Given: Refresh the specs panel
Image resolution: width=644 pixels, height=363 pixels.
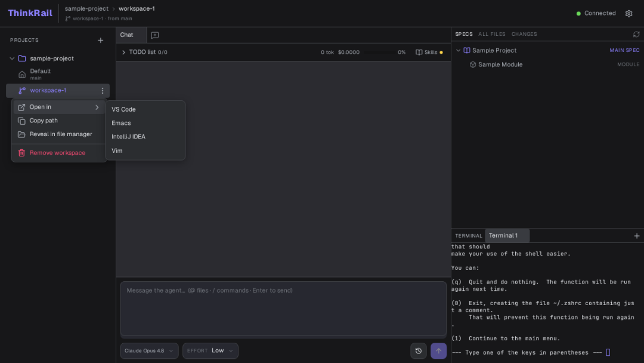Looking at the screenshot, I should (636, 34).
